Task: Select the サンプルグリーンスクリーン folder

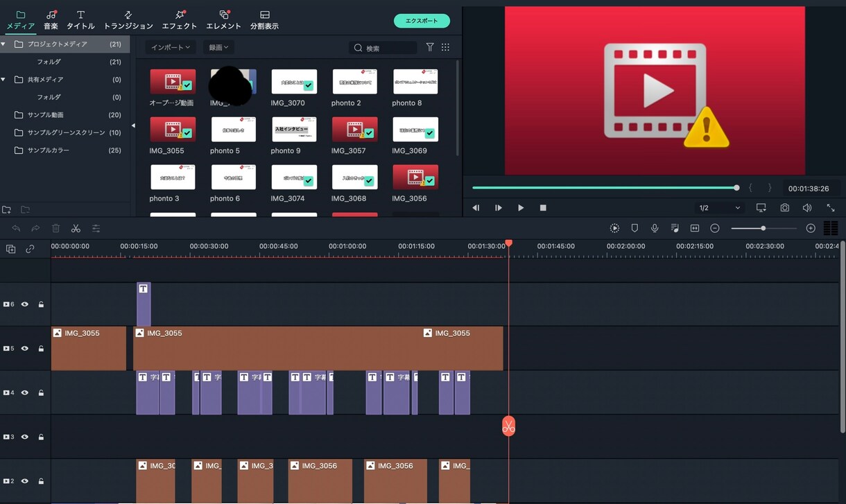Action: tap(65, 132)
